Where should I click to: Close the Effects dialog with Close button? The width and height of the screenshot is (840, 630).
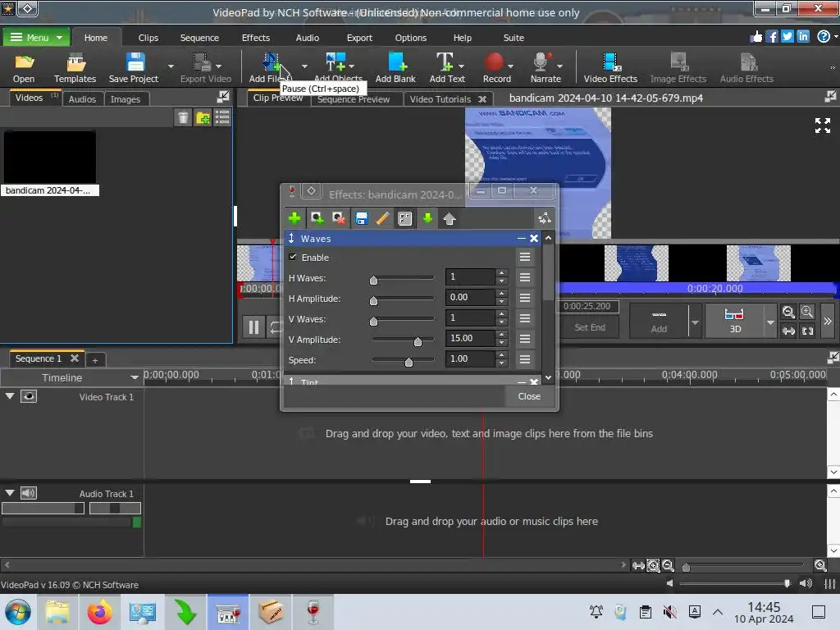[529, 396]
